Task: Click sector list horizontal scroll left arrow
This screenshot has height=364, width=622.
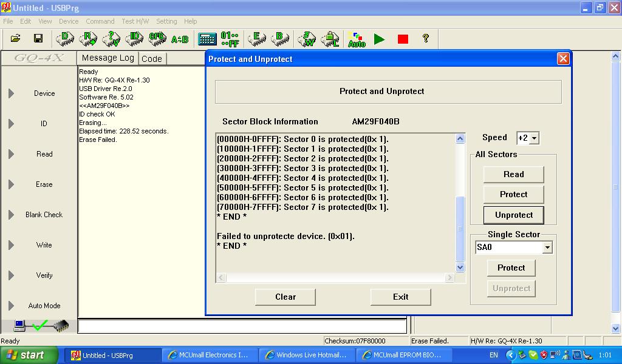Action: tap(221, 278)
